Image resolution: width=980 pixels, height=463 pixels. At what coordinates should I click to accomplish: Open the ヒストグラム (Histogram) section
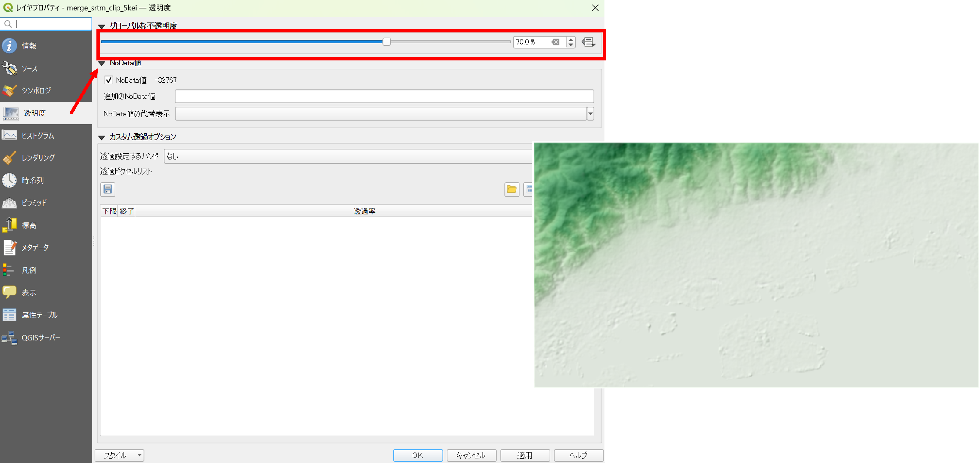coord(37,136)
